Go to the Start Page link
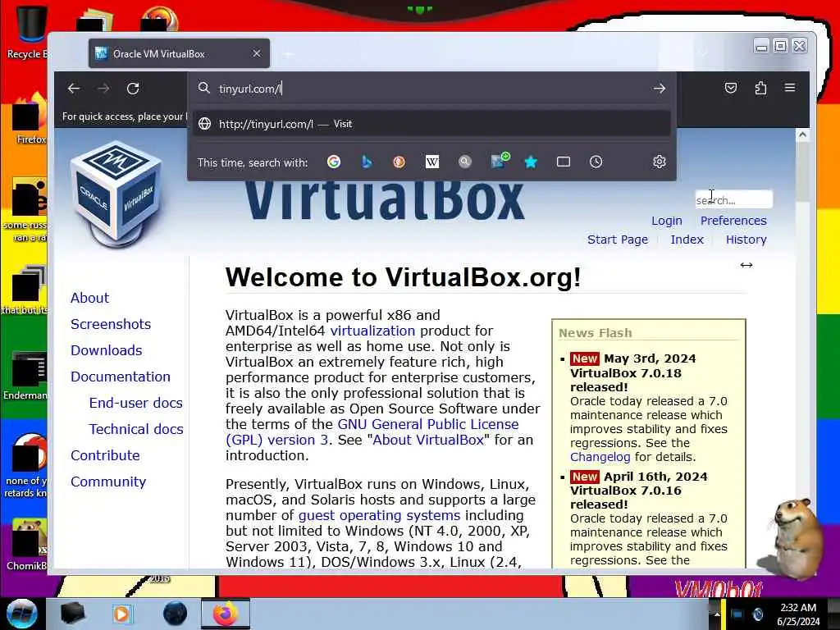This screenshot has height=630, width=840. tap(617, 240)
